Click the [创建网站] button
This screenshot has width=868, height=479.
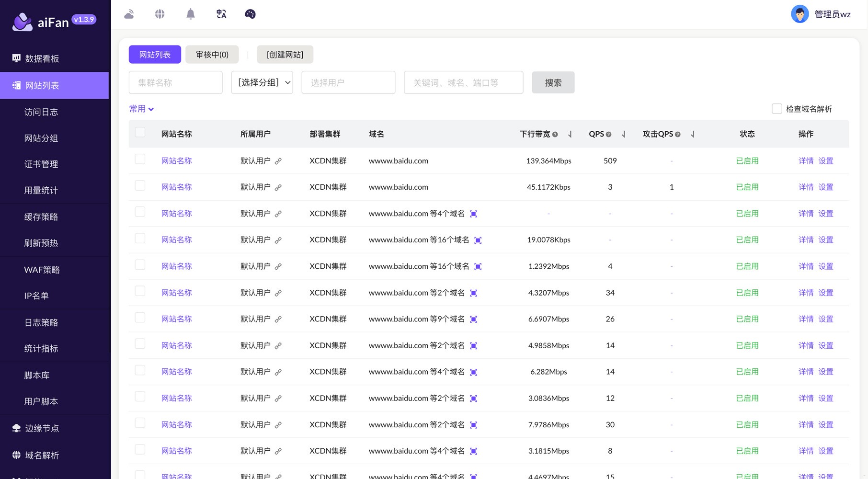tap(285, 55)
